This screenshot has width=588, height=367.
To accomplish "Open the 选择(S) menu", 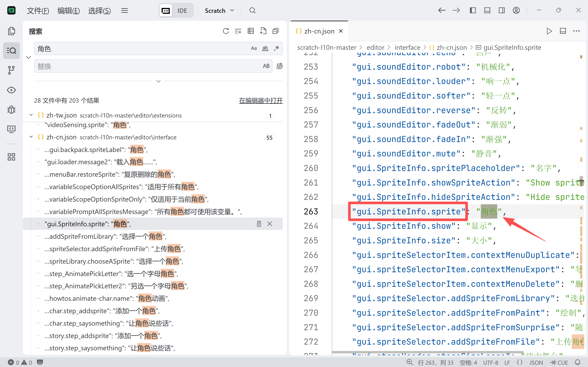I will (x=100, y=11).
